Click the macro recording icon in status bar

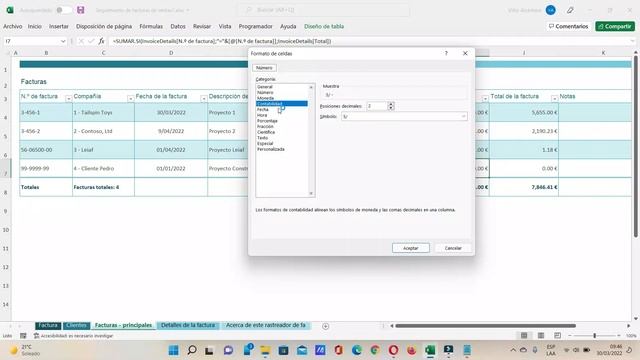(23, 336)
